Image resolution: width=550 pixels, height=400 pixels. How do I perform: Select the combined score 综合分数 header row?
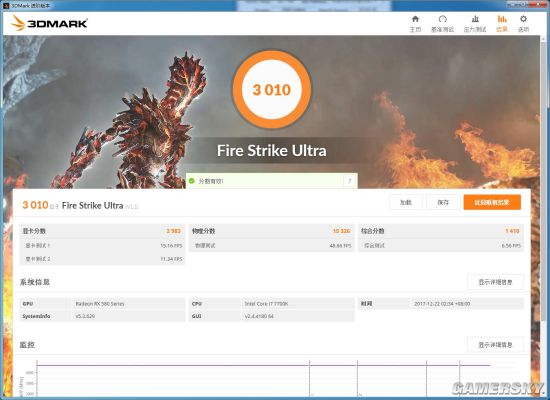pos(441,231)
